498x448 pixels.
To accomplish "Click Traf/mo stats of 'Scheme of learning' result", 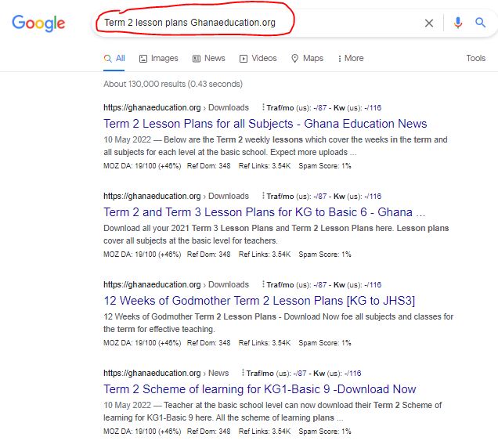I will pyautogui.click(x=304, y=373).
